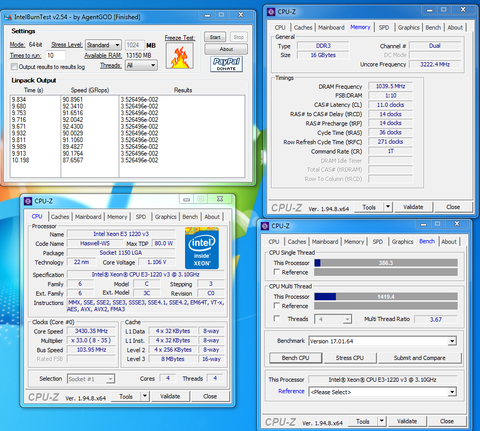Open the Threads dropdown set to All
The height and width of the screenshot is (431, 480).
point(141,65)
